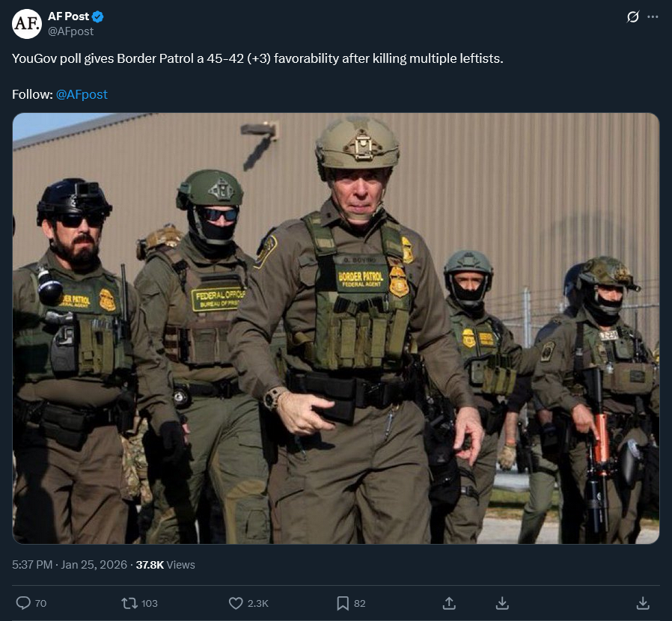672x621 pixels.
Task: Like the post with the heart icon
Action: pyautogui.click(x=236, y=604)
